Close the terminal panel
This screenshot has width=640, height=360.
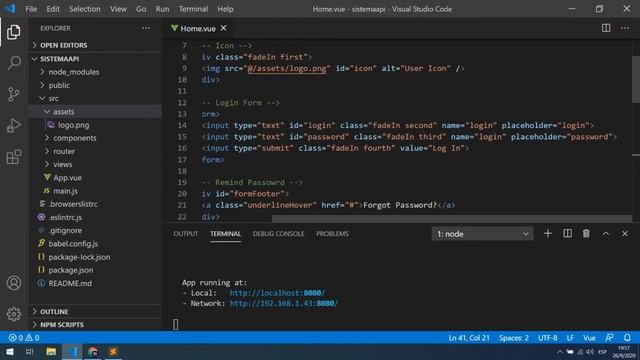(625, 233)
